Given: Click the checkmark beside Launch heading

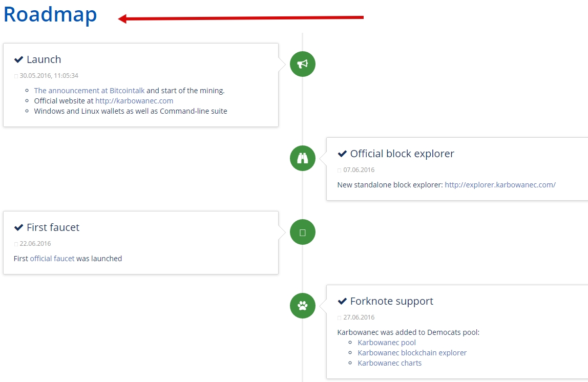Looking at the screenshot, I should click(19, 59).
